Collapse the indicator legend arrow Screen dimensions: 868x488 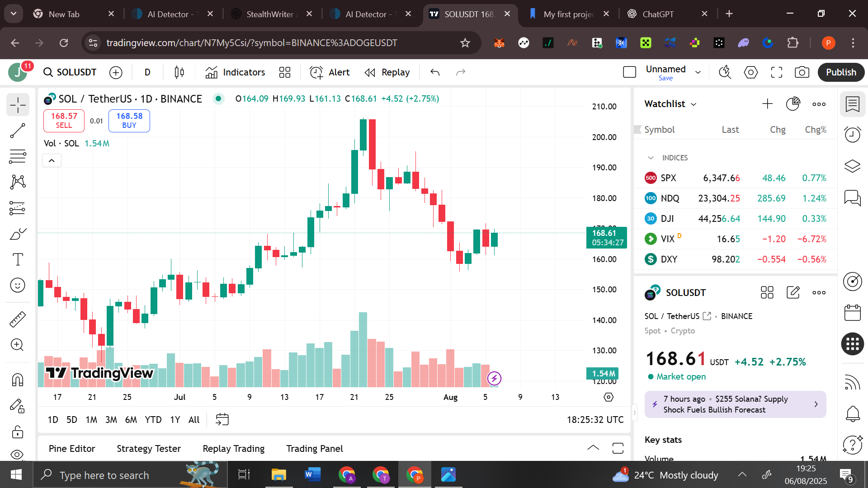coord(52,160)
